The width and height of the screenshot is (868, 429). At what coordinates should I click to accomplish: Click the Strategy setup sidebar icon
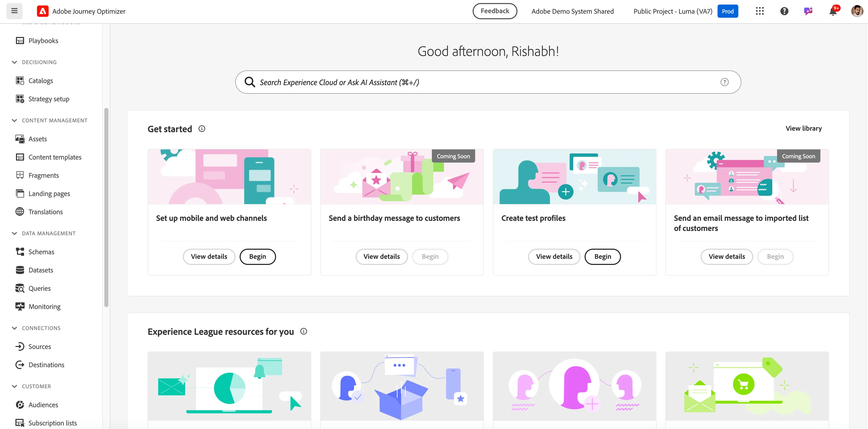coord(20,99)
